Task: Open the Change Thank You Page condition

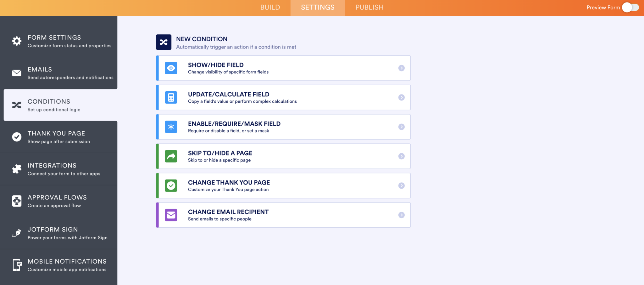Action: (x=283, y=185)
